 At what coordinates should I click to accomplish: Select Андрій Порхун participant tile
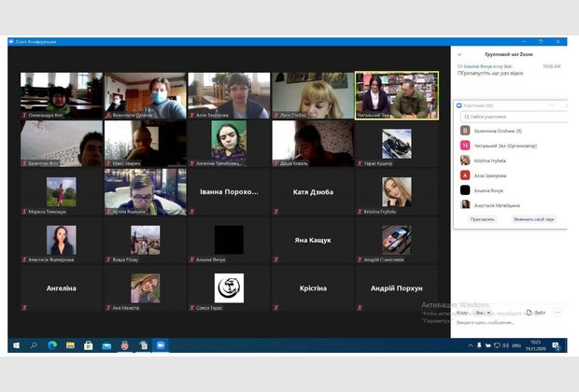(x=397, y=288)
